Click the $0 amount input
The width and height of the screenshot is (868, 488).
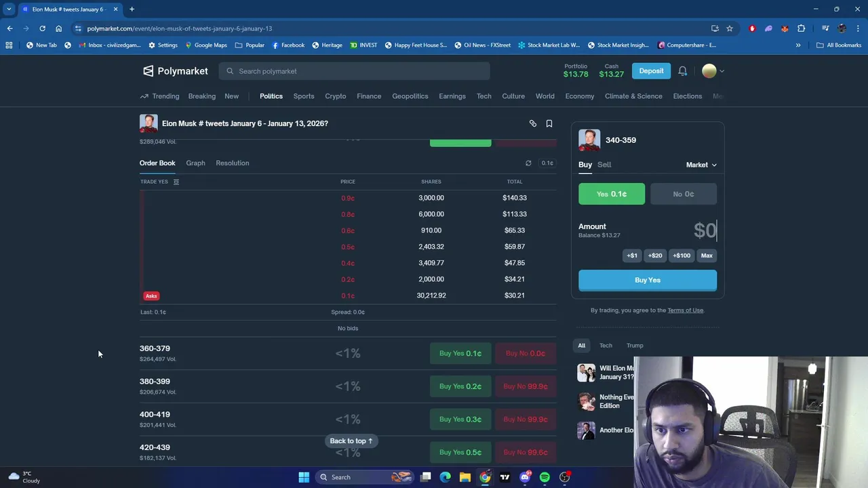pos(705,230)
